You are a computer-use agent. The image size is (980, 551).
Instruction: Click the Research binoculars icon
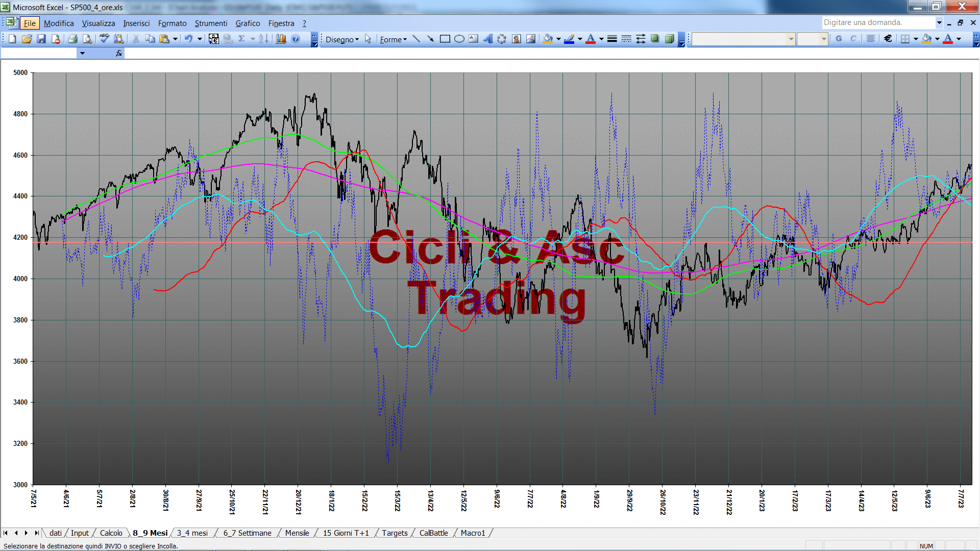119,39
